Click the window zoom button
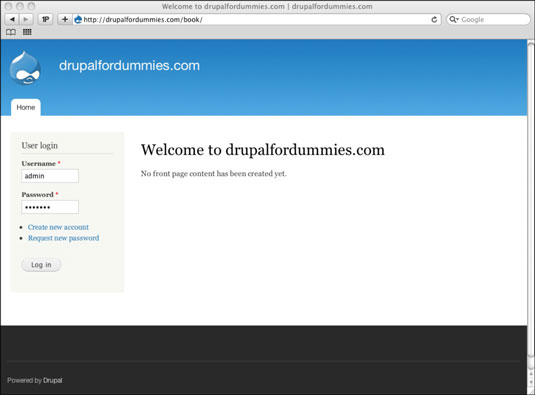This screenshot has height=395, width=535. tap(31, 6)
